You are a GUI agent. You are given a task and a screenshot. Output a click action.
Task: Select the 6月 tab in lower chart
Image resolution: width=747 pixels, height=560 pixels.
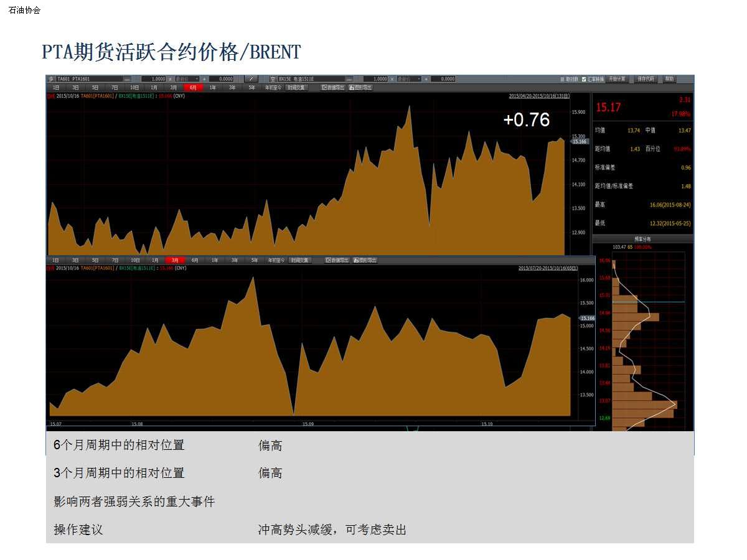[195, 260]
